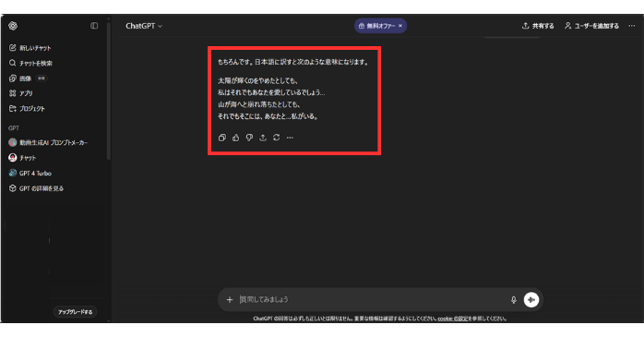This screenshot has width=644, height=337.
Task: Click the cookie の設定 link in footer
Action: point(453,319)
